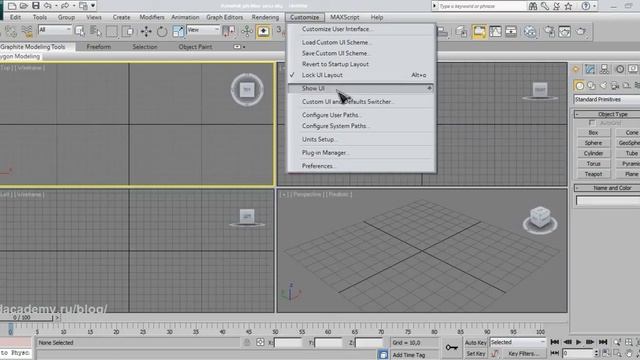Click the Render Production teapot icon
640x360 pixels.
pyautogui.click(x=581, y=31)
